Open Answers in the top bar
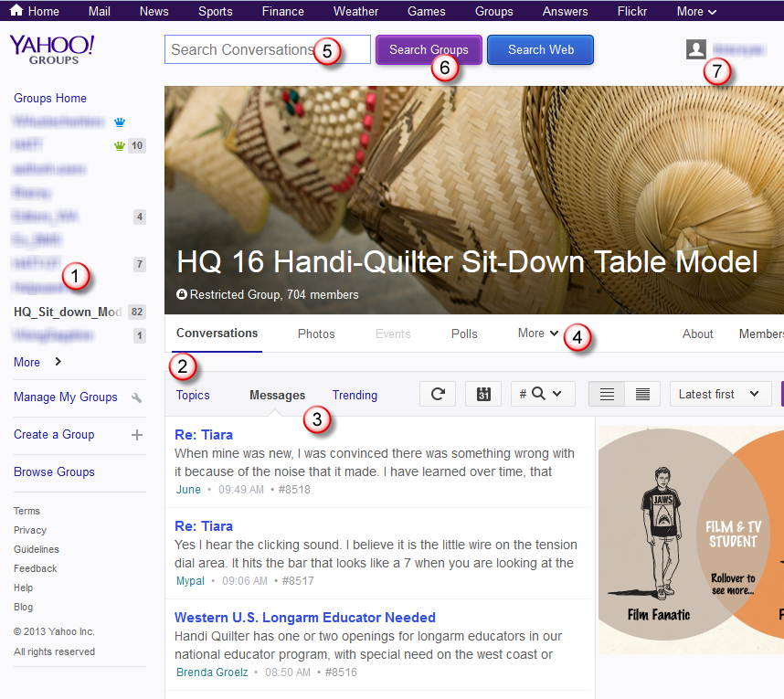The width and height of the screenshot is (784, 699). click(565, 11)
